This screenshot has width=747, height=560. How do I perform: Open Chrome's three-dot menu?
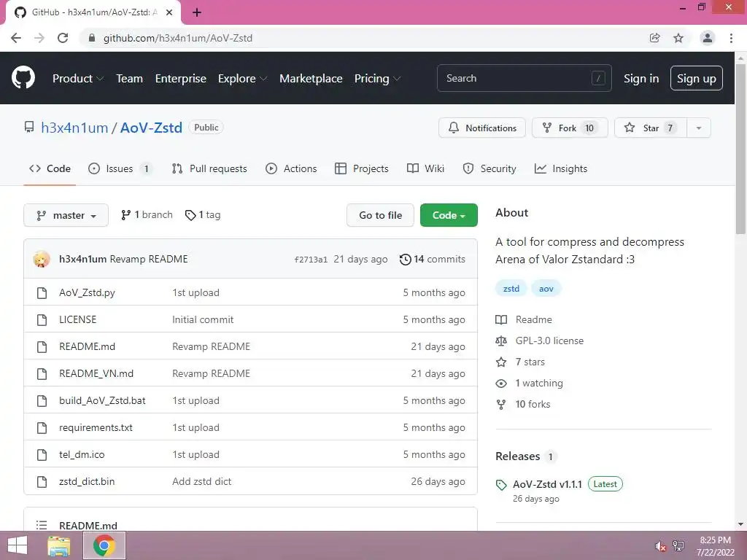[731, 38]
